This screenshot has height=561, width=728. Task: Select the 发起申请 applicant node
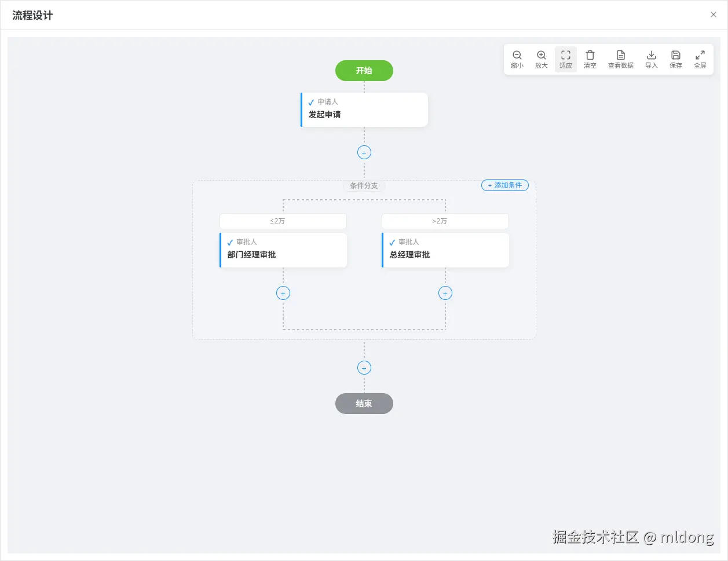(x=364, y=109)
